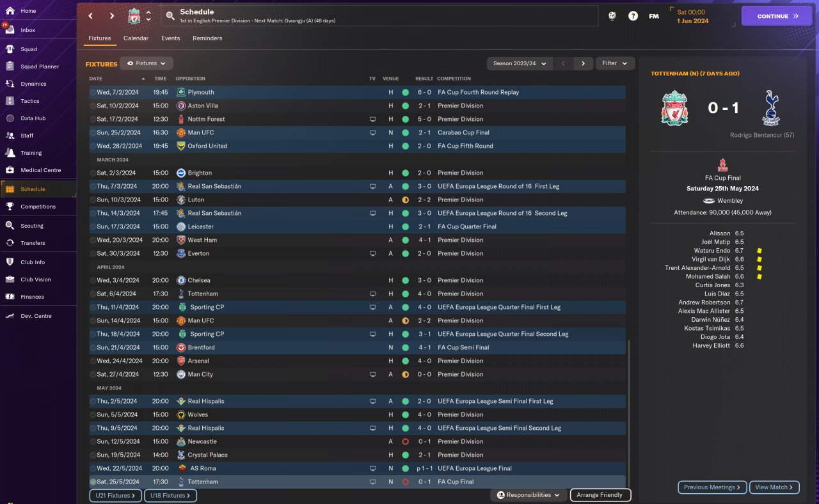Click the search magnifier icon
819x504 pixels.
[170, 15]
